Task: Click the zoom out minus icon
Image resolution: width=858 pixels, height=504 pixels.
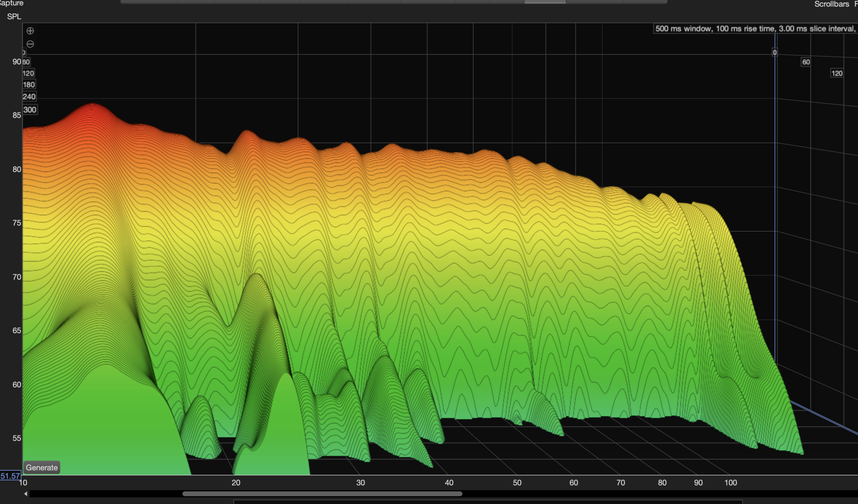Action: pyautogui.click(x=30, y=44)
